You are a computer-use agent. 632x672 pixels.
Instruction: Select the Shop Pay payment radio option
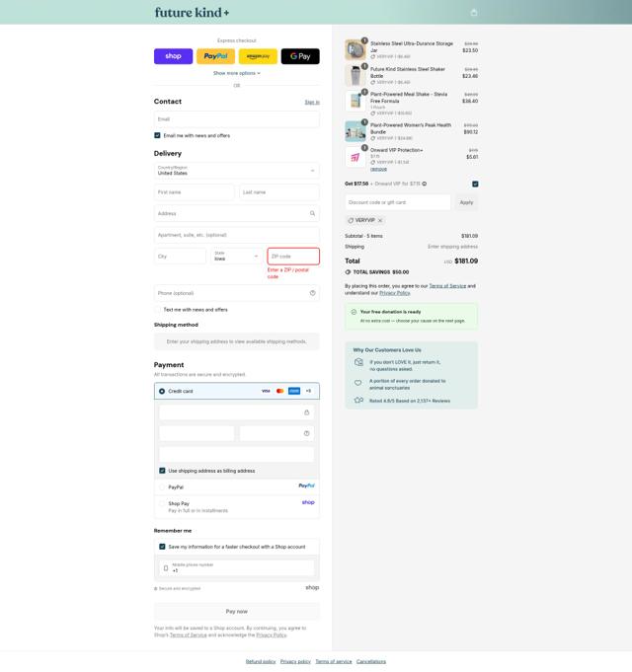tap(162, 504)
